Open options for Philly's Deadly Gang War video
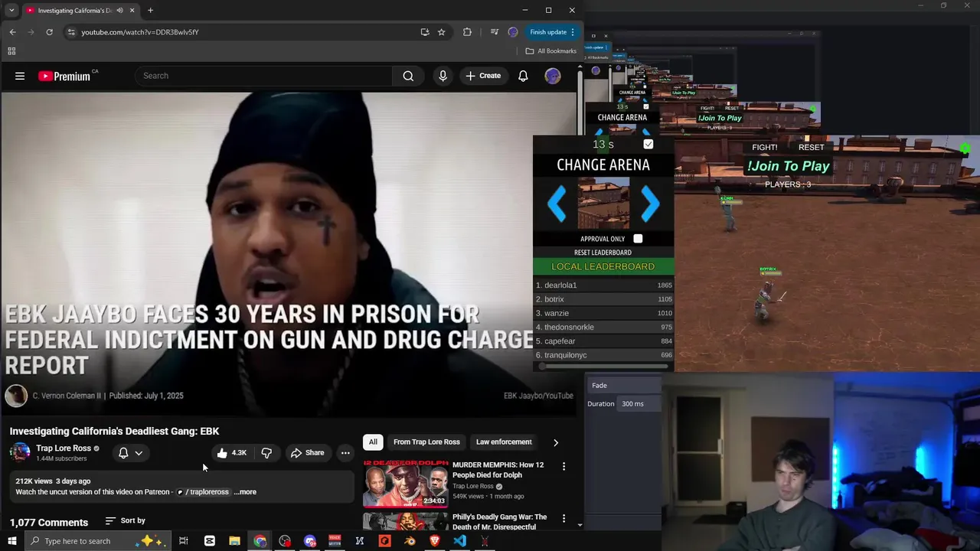The image size is (980, 551). point(563,519)
